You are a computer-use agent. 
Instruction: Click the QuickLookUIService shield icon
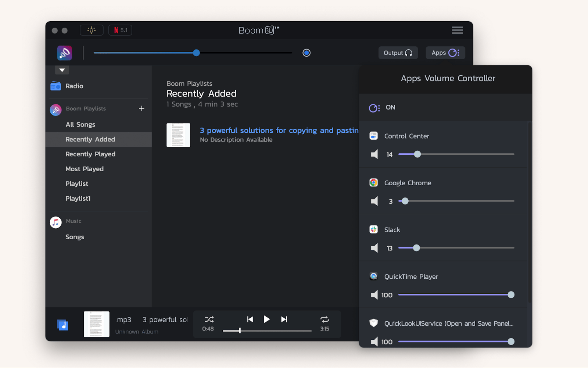click(373, 323)
